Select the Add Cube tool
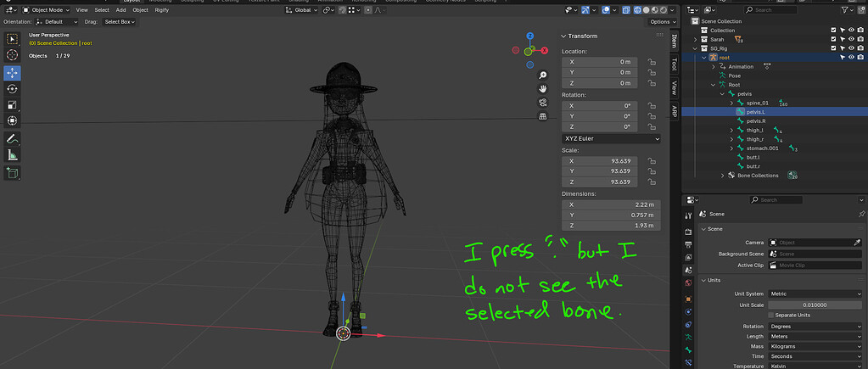This screenshot has width=868, height=369. click(12, 173)
